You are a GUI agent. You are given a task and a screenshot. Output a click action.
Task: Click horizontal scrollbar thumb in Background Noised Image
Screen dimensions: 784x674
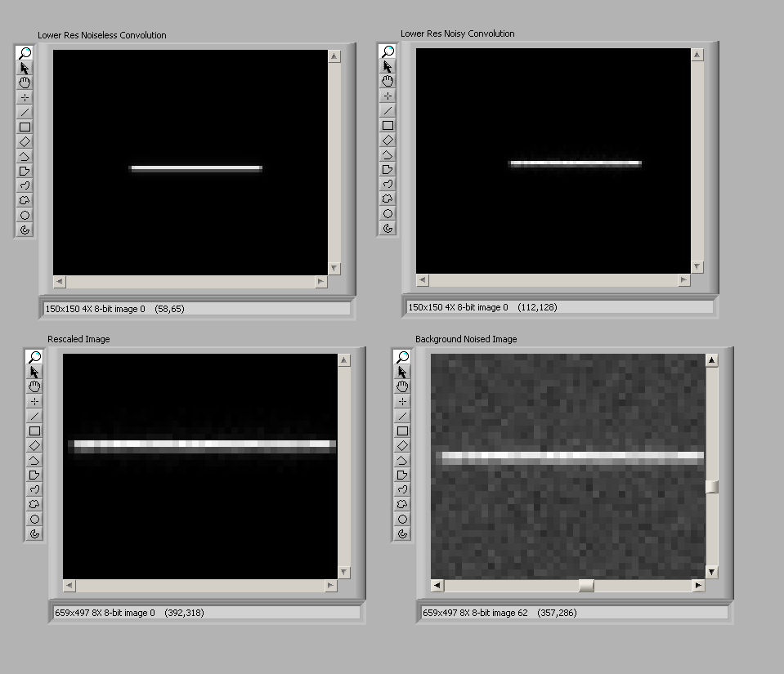click(x=585, y=586)
